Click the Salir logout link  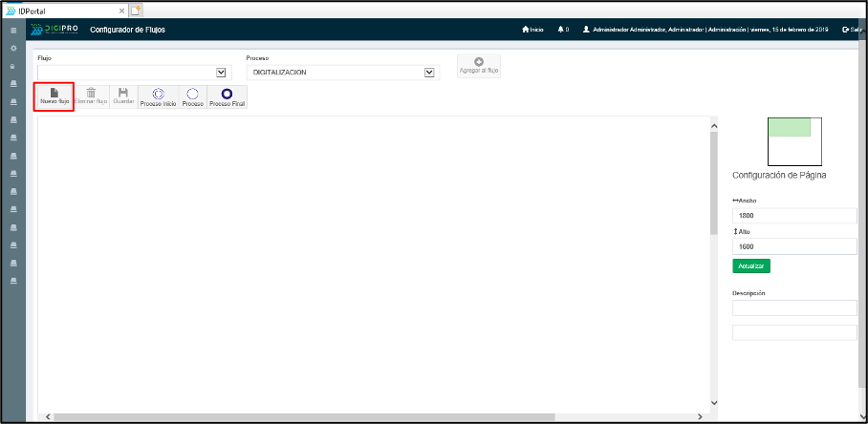pyautogui.click(x=850, y=30)
